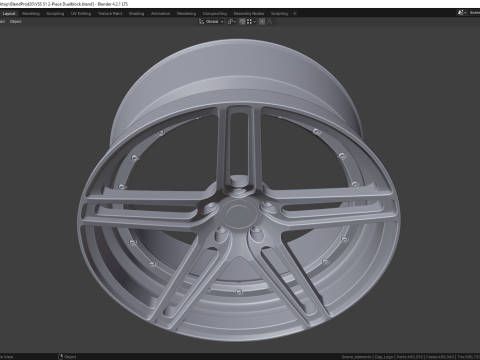The width and height of the screenshot is (480, 360).
Task: Click the scene selector icon at top right
Action: 461,13
